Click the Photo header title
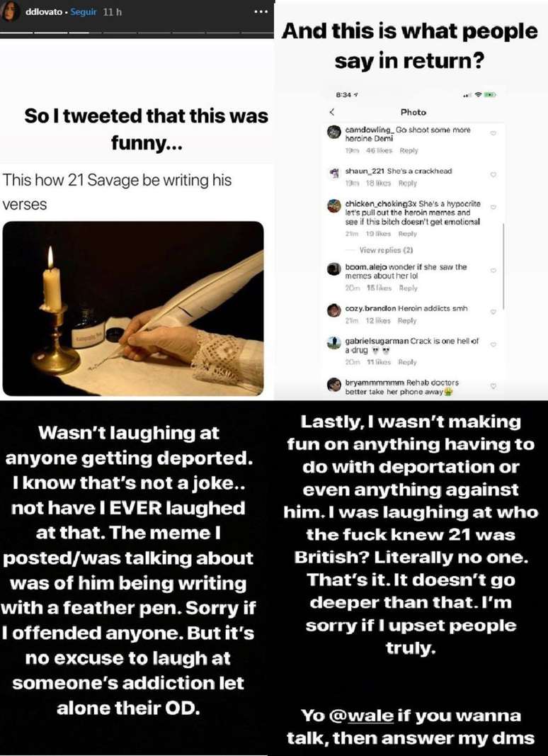The height and width of the screenshot is (756, 548). 413,112
